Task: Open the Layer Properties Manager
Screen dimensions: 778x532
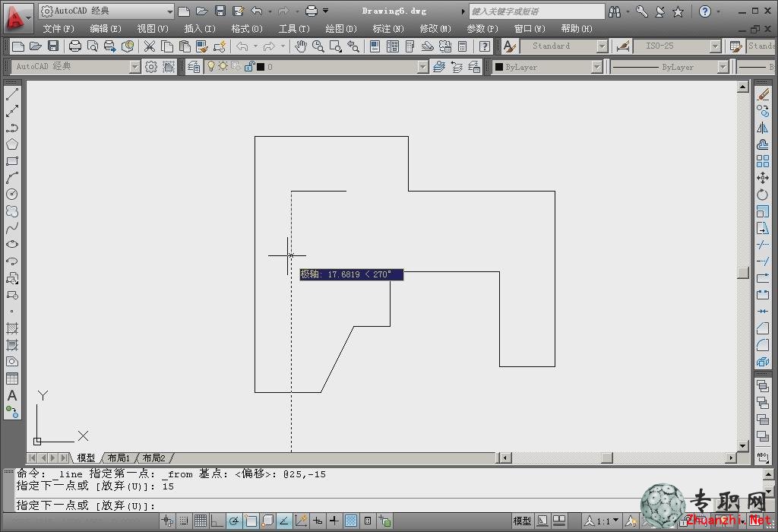Action: click(194, 67)
